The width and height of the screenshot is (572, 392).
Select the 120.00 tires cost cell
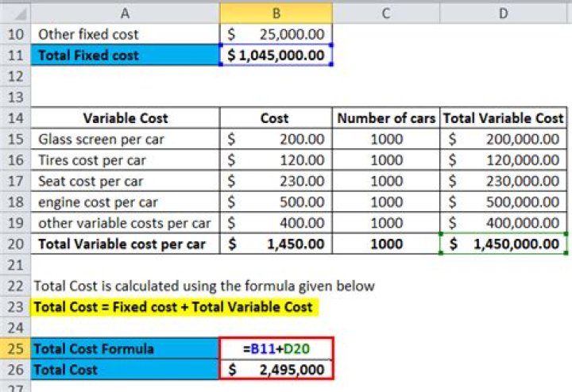pos(276,160)
